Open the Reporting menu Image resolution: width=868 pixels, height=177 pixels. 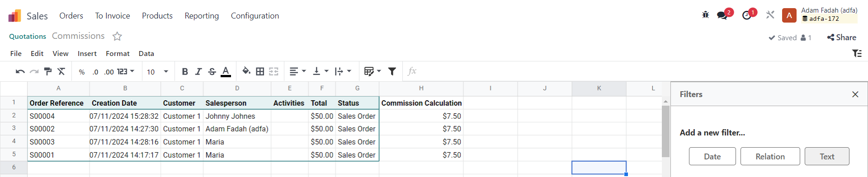point(202,16)
